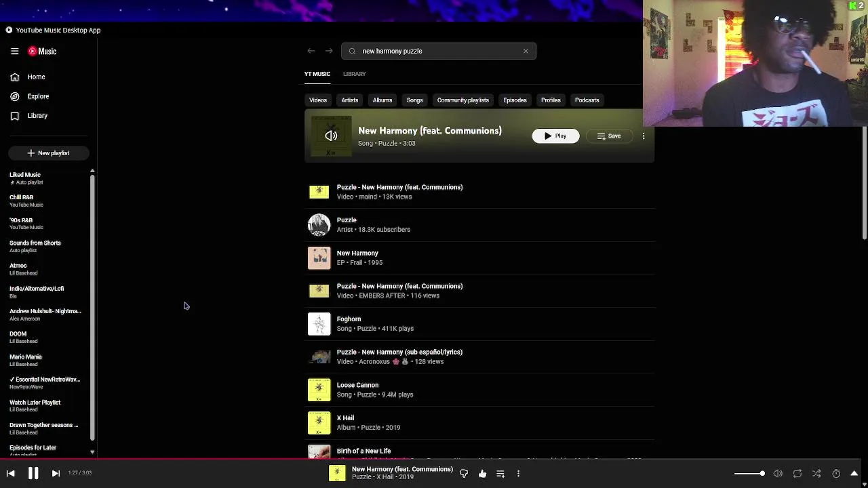Toggle shuffle mode
Screen dimensions: 868x488
[816, 474]
